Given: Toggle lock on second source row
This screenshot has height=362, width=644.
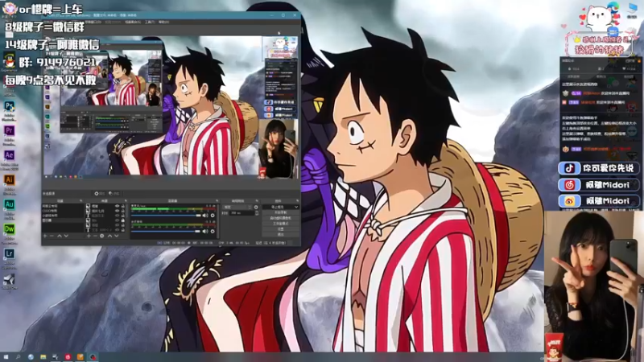Looking at the screenshot, I should pos(123,211).
